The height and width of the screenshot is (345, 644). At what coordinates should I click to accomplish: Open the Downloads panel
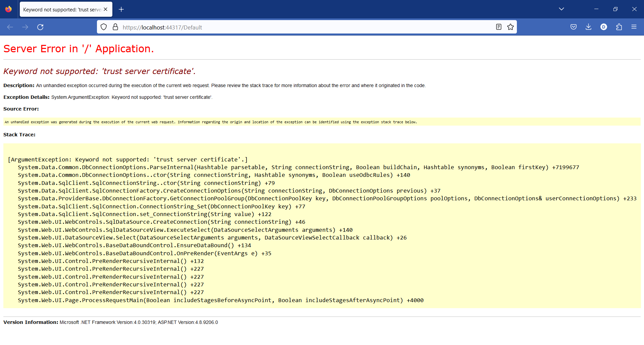click(588, 27)
